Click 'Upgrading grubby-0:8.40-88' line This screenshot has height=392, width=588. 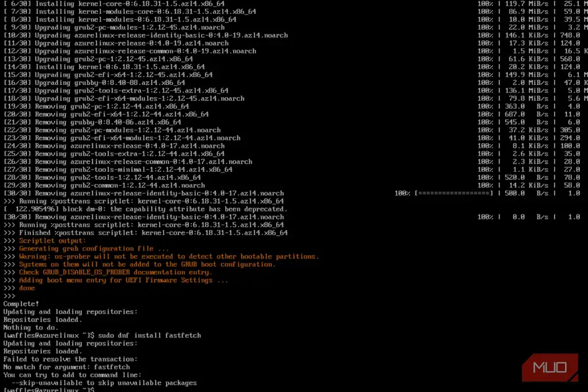click(x=94, y=83)
